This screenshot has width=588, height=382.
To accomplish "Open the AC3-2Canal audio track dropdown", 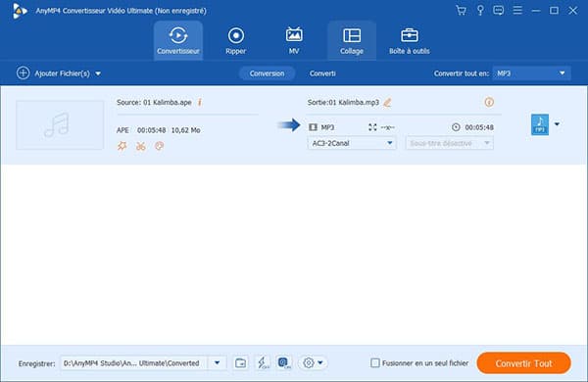I will click(x=352, y=143).
